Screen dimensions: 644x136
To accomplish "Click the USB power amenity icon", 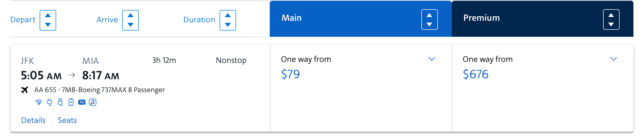I will coord(60,102).
